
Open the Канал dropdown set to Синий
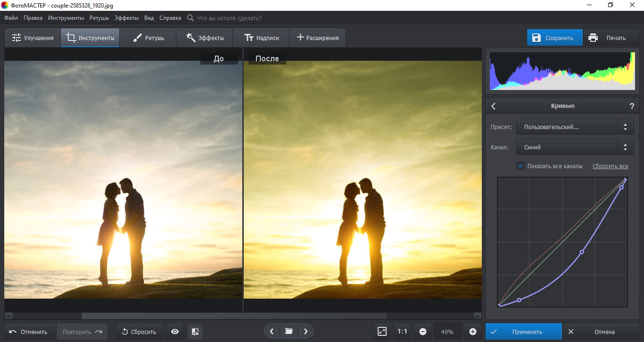click(575, 147)
